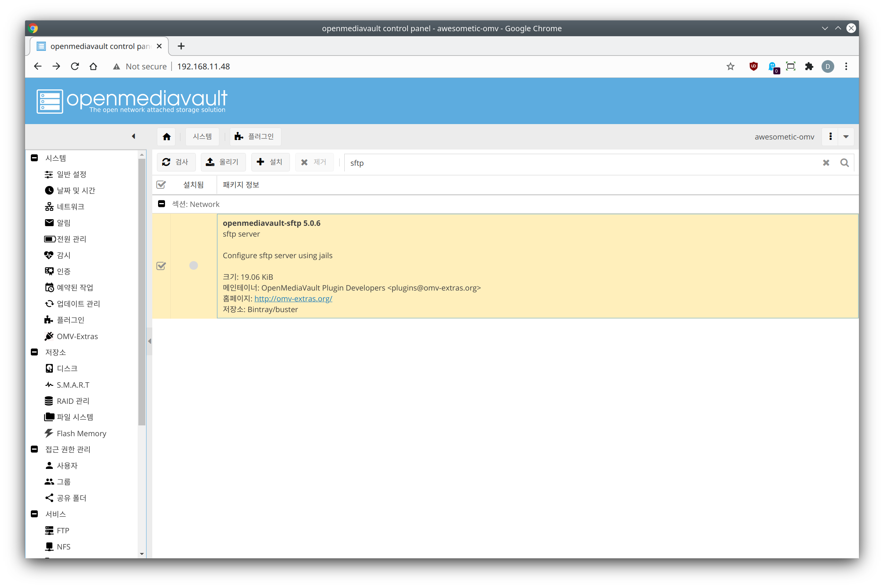Collapse the 저장소 tree section
Viewport: 884px width, 588px height.
coord(34,352)
